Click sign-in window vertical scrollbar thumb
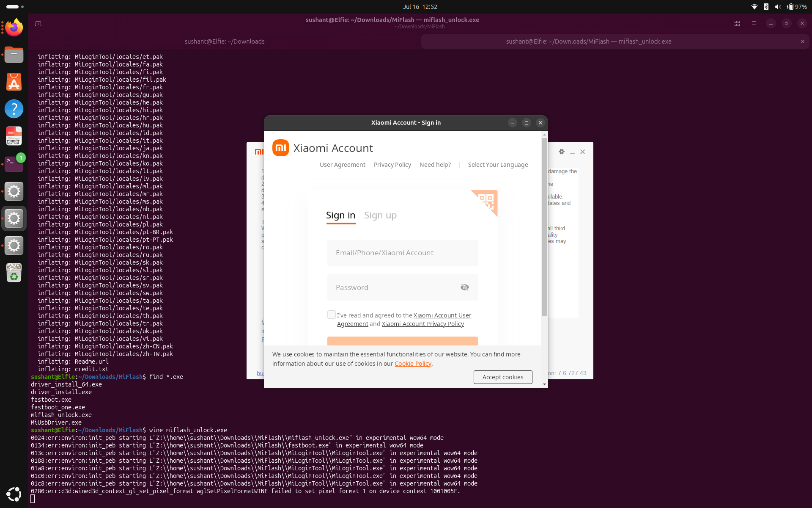 [x=544, y=227]
